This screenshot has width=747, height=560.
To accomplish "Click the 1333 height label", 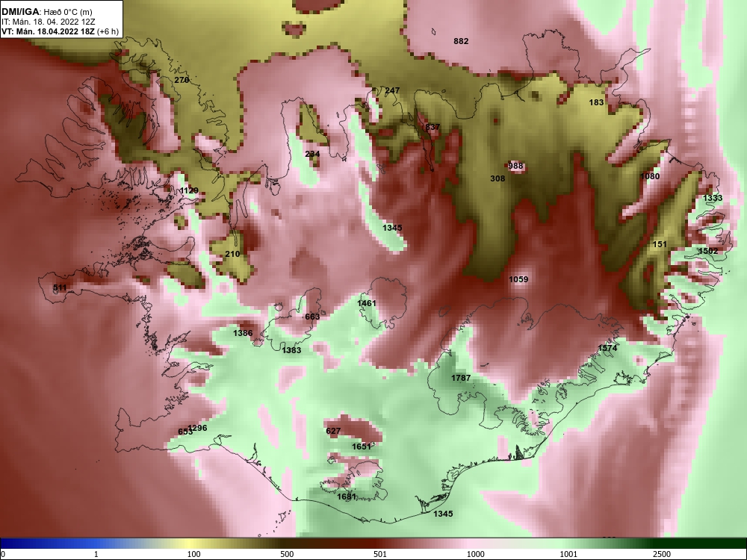I will tap(713, 198).
